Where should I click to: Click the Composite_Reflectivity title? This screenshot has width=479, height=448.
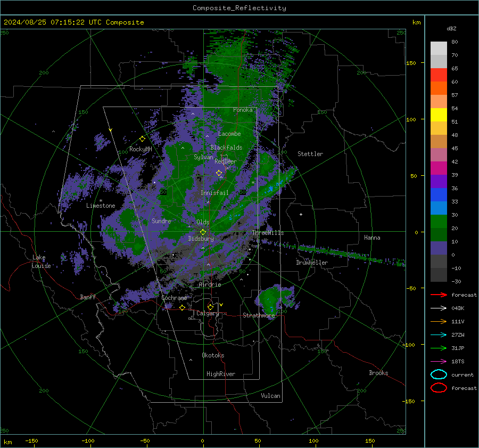click(239, 8)
